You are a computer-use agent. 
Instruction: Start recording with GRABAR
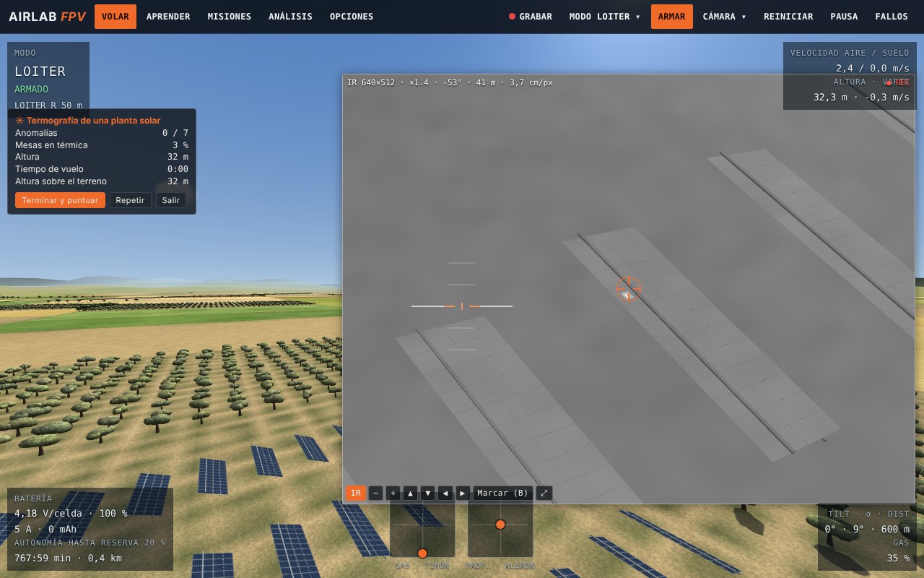click(531, 17)
